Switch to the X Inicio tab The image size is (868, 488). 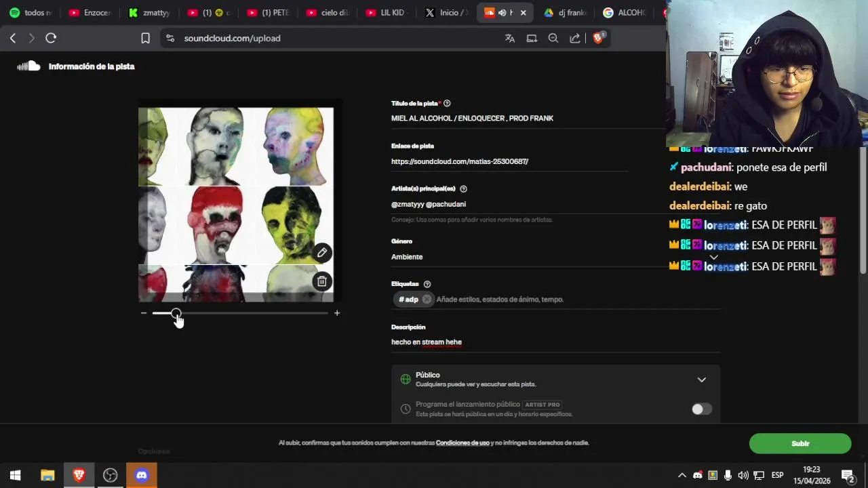(446, 13)
